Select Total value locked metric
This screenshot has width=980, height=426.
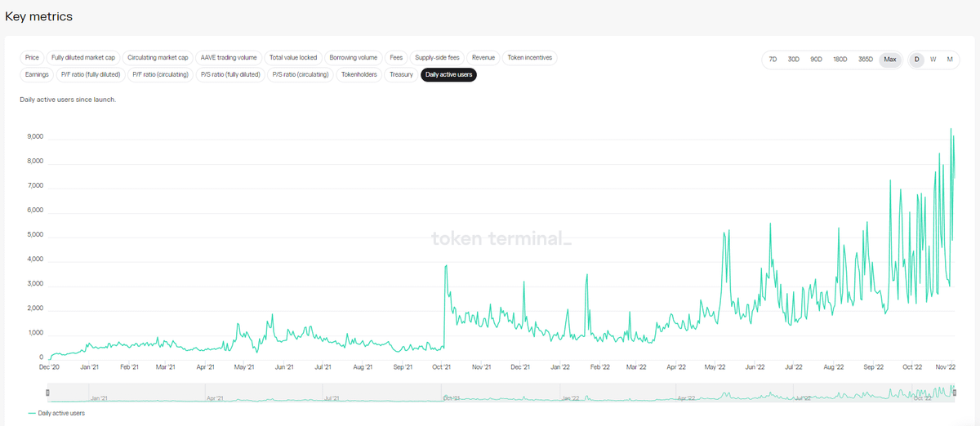point(293,58)
